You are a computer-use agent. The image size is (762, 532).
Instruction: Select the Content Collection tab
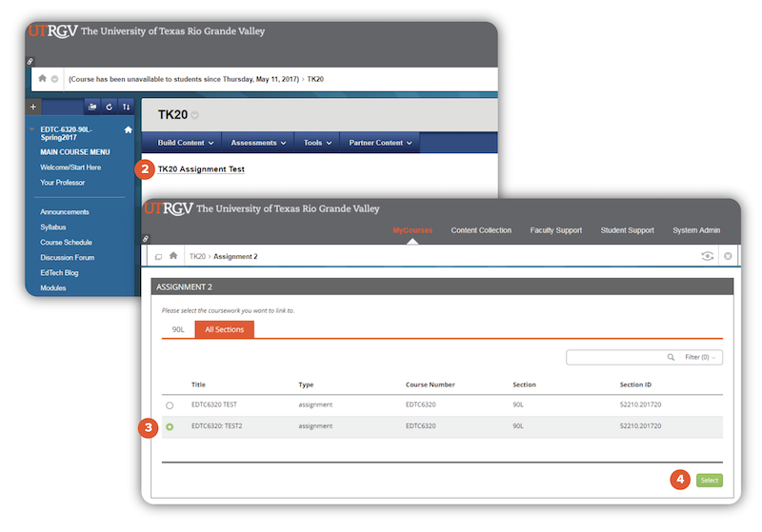481,230
